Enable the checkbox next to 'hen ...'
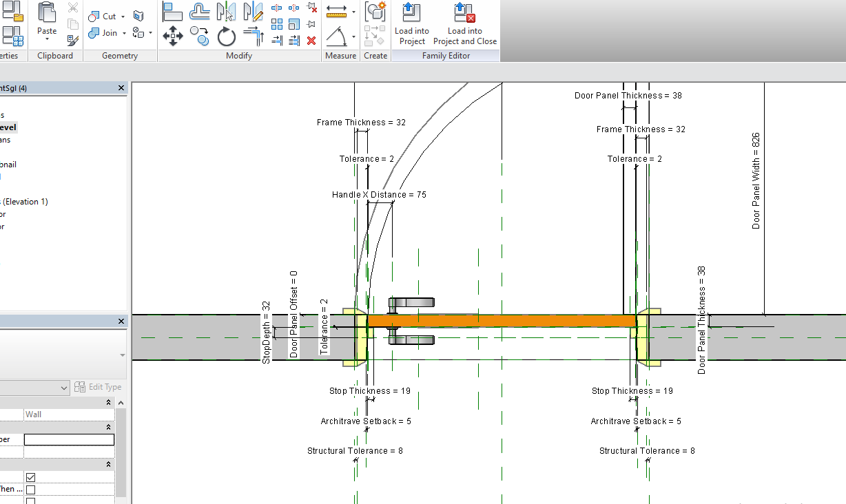 [x=30, y=489]
